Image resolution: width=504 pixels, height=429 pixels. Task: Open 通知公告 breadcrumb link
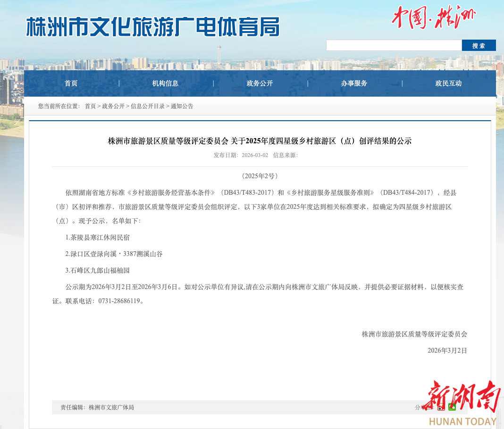(x=182, y=106)
